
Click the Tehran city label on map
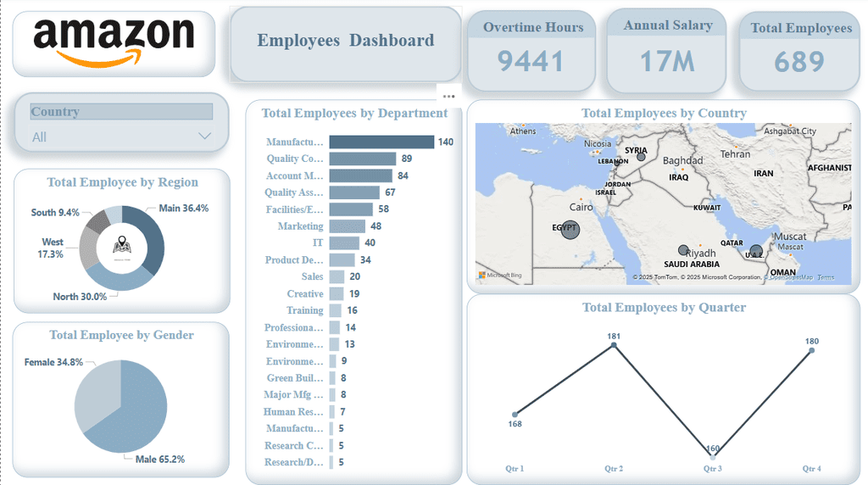tap(735, 154)
